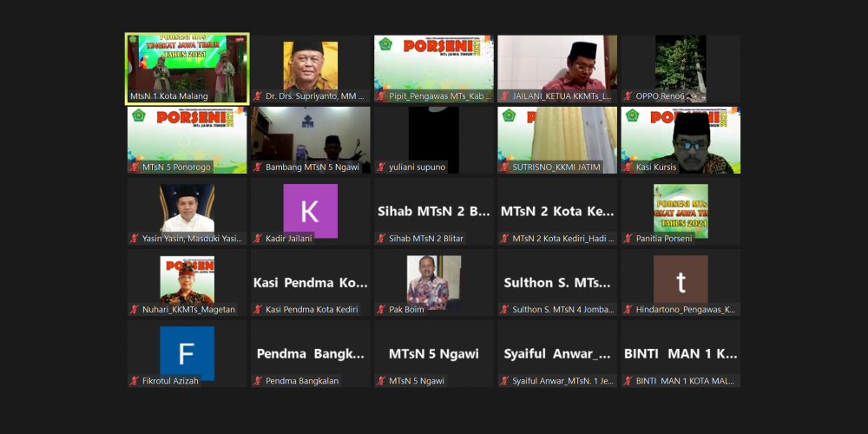The width and height of the screenshot is (868, 434).
Task: Click the 'Pak Boim' name label
Action: pyautogui.click(x=407, y=310)
